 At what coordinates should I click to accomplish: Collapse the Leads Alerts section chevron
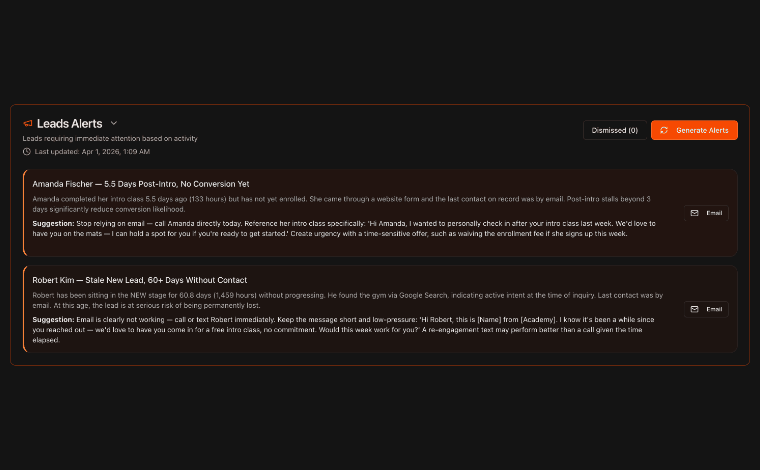click(114, 123)
